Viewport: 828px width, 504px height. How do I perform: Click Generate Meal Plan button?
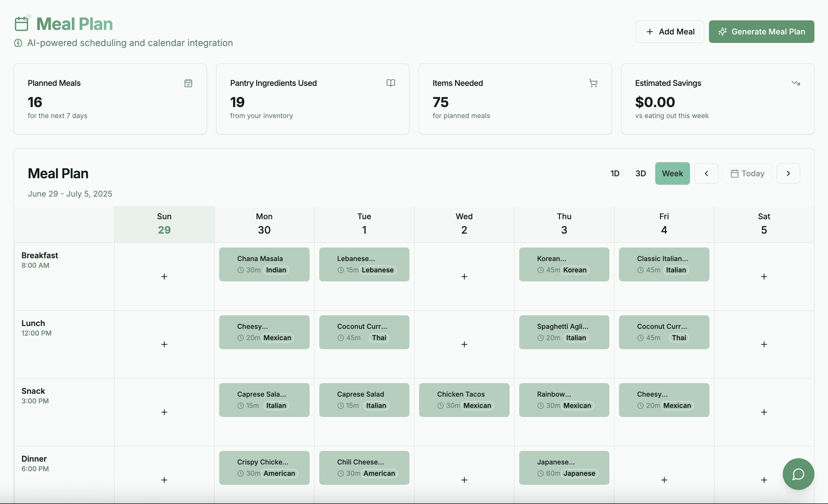(761, 32)
